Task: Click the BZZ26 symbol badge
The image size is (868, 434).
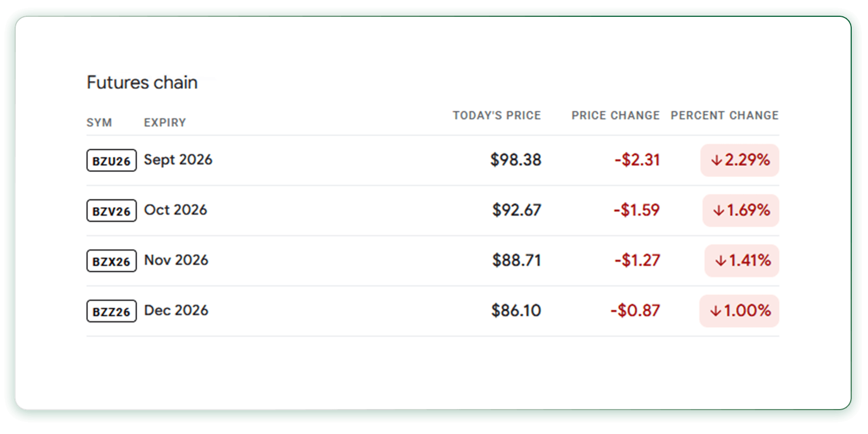Action: pos(111,311)
